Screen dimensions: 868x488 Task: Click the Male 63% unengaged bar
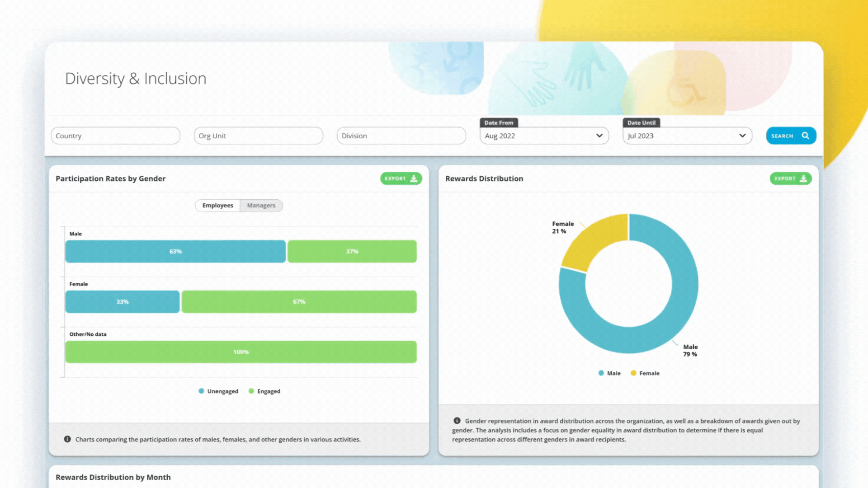(175, 251)
